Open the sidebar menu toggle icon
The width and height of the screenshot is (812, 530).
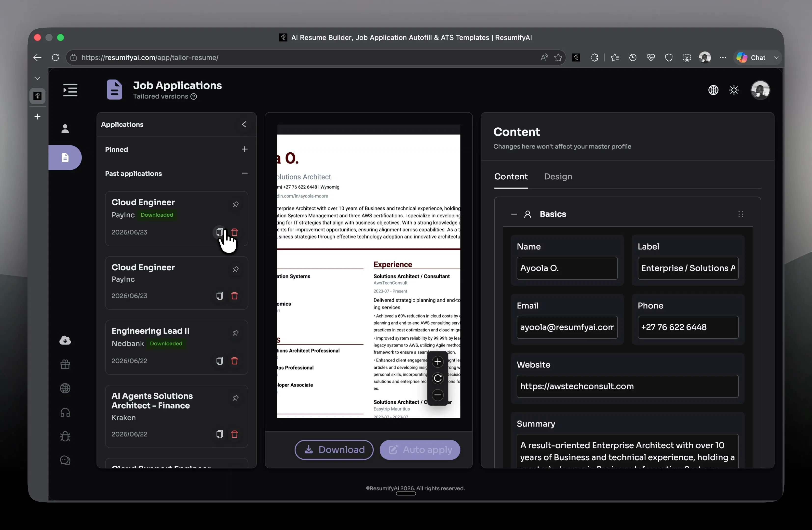pos(70,90)
